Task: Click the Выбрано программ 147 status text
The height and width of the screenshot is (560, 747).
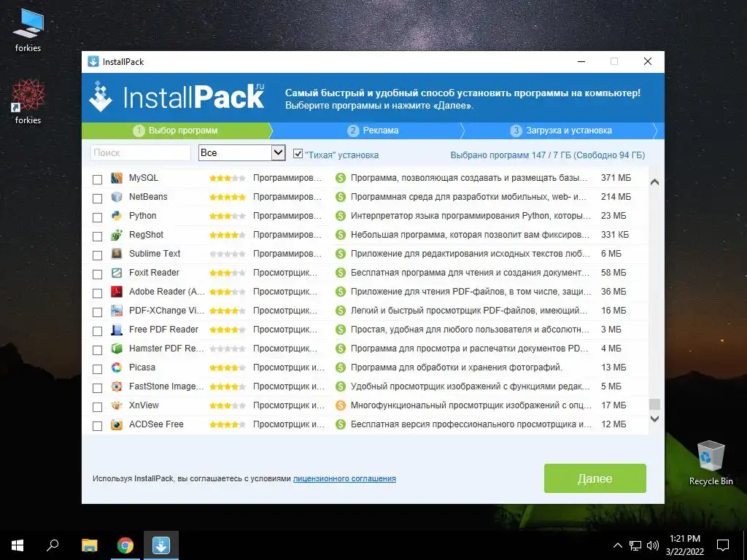Action: click(547, 155)
